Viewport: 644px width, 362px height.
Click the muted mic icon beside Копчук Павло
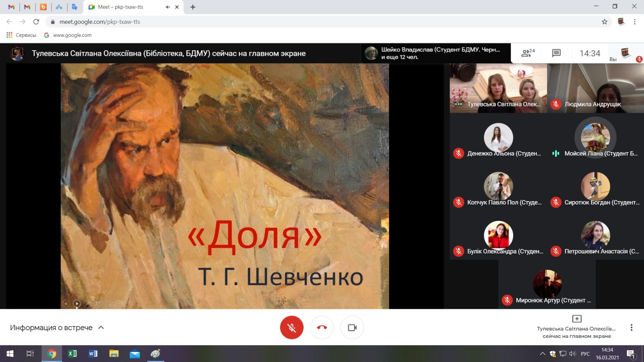pos(459,202)
